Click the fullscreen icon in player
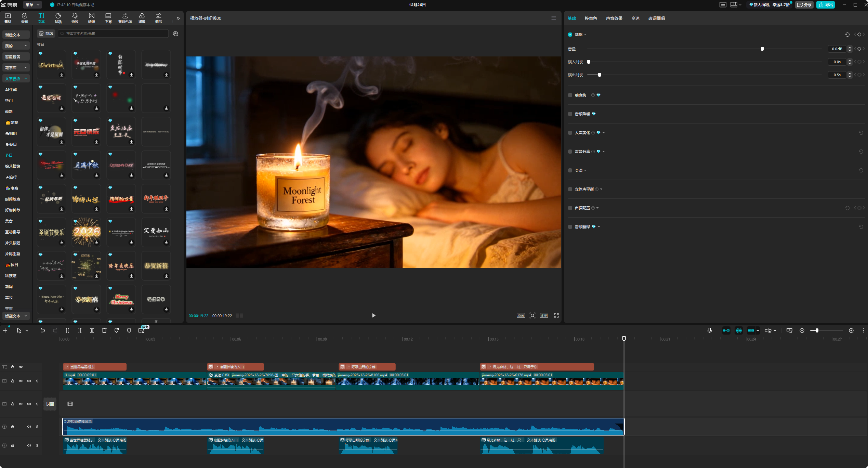Viewport: 868px width, 468px height. point(556,315)
